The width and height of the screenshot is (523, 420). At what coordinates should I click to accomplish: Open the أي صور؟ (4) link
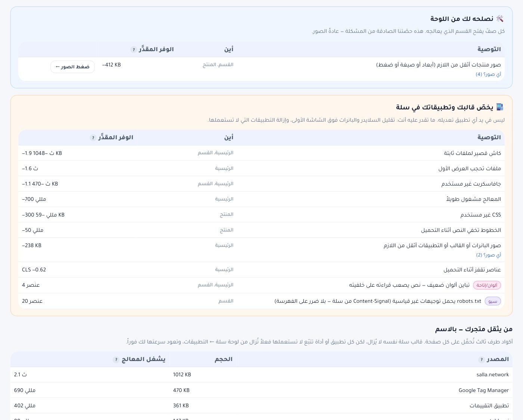click(x=488, y=74)
